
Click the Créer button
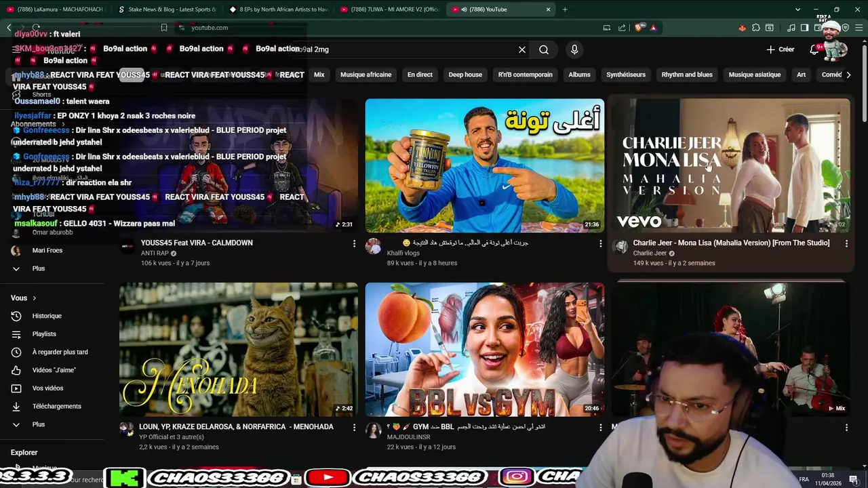[780, 49]
